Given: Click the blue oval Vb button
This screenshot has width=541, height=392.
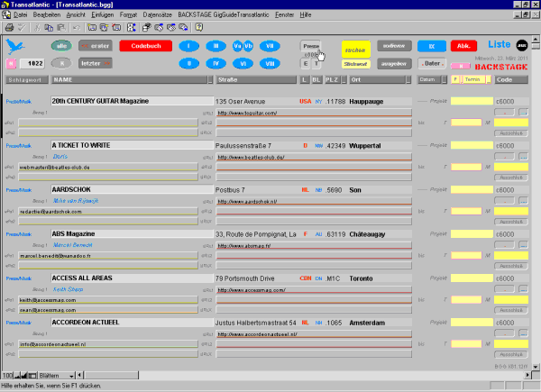Looking at the screenshot, I should [249, 46].
